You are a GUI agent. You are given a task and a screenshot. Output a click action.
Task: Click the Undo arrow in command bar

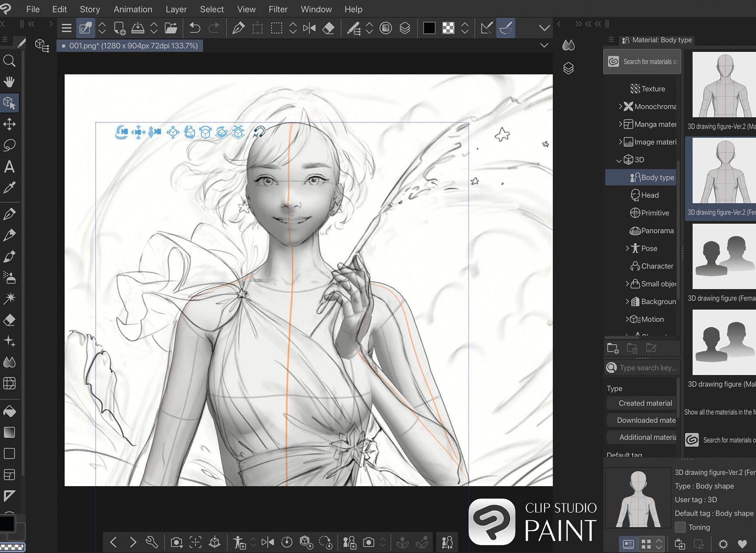pos(195,28)
